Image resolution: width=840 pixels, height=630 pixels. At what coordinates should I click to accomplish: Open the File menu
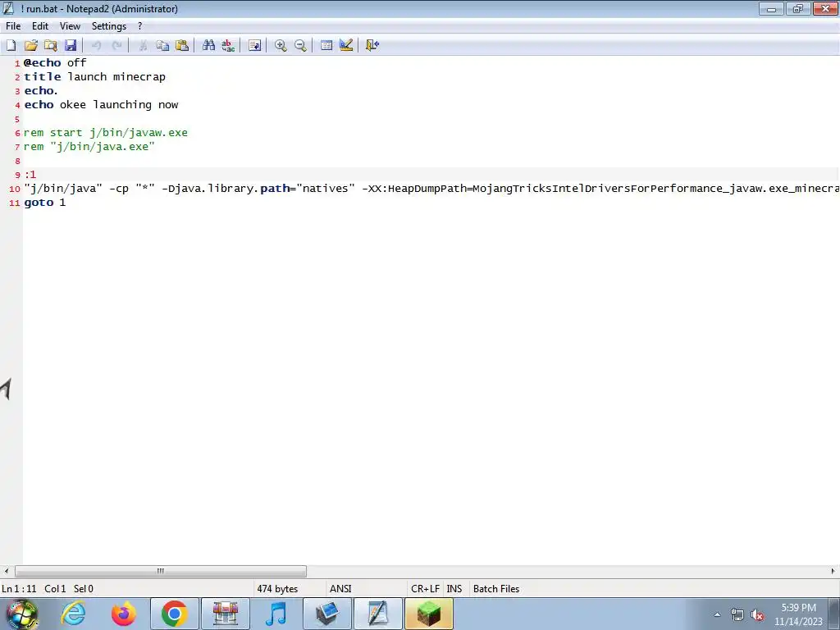pyautogui.click(x=13, y=26)
